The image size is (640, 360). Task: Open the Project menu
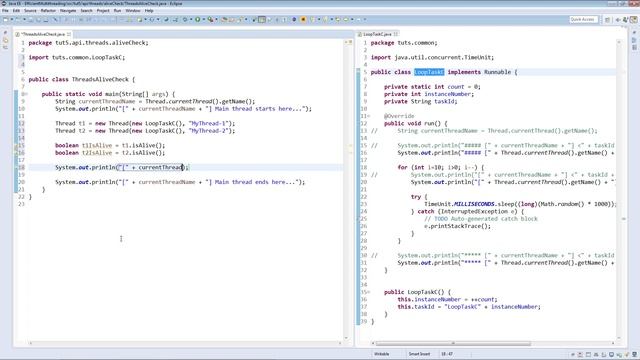(x=103, y=11)
